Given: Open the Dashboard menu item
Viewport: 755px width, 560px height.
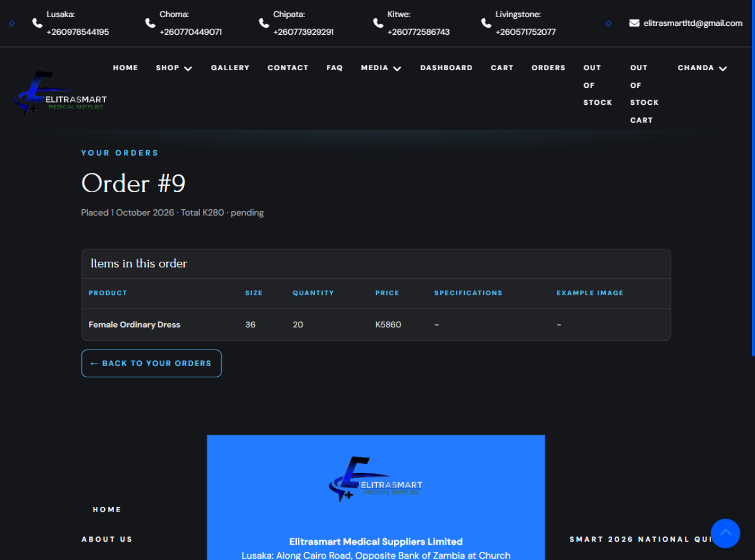Looking at the screenshot, I should (x=447, y=68).
